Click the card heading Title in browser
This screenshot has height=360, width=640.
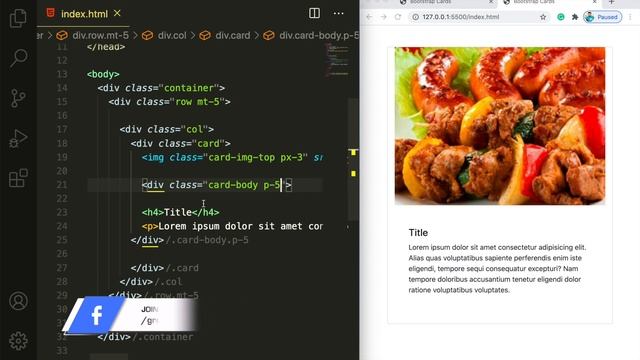tap(418, 233)
